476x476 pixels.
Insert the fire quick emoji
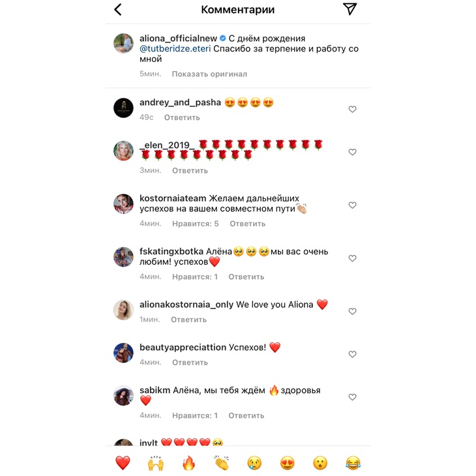tap(188, 463)
